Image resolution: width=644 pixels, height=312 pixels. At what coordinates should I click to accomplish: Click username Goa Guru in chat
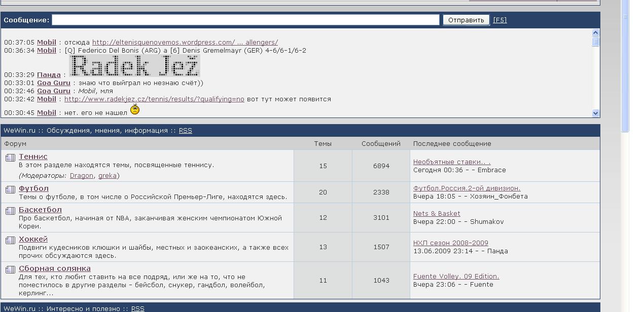point(54,83)
